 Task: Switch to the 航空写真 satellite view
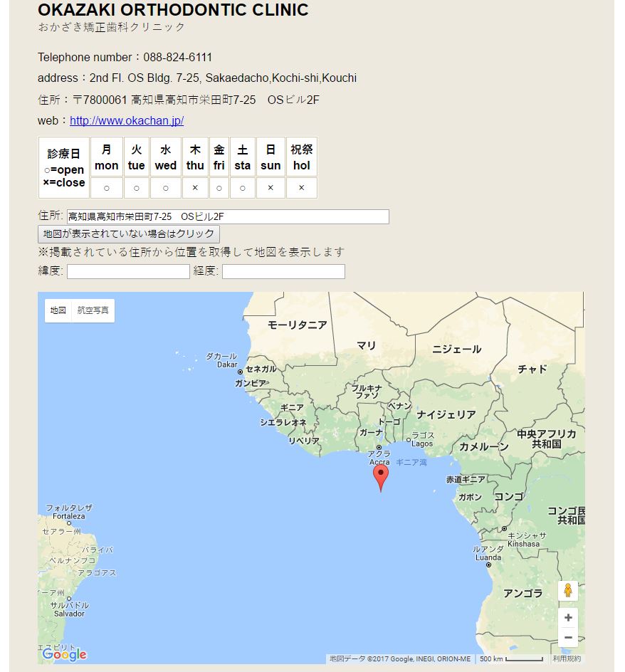(93, 310)
